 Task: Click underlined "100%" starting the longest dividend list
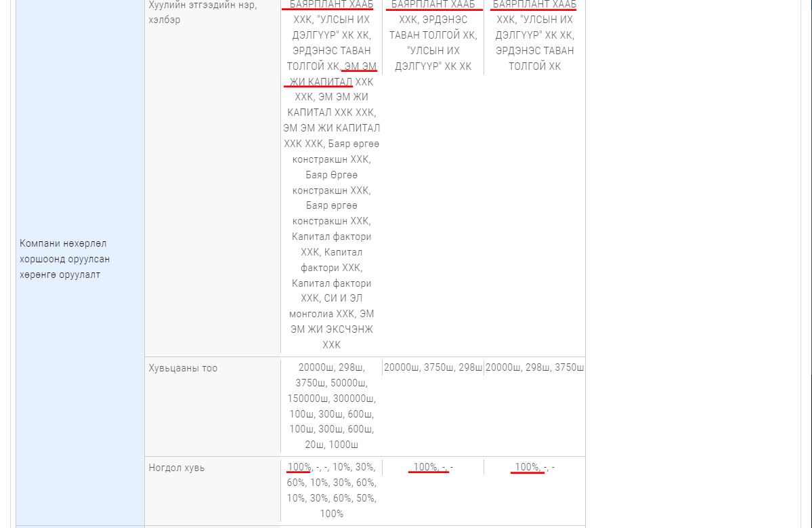click(x=299, y=467)
